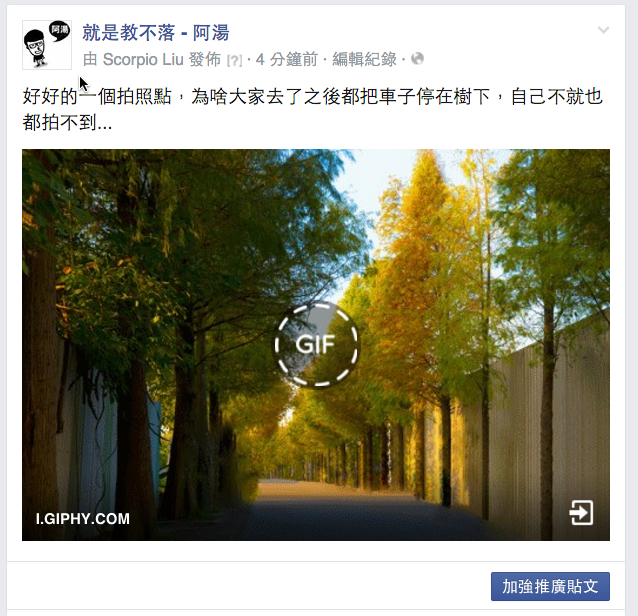Click the globe public-privacy icon

click(x=417, y=59)
